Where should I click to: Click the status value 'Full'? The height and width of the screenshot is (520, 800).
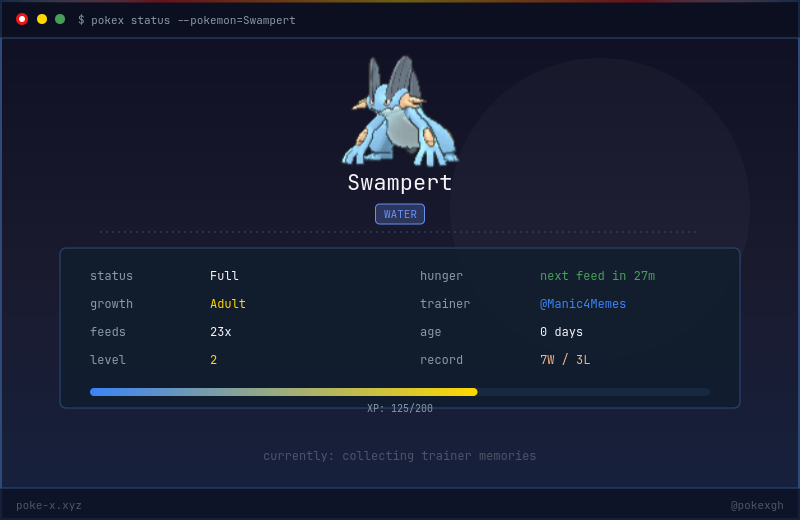224,276
